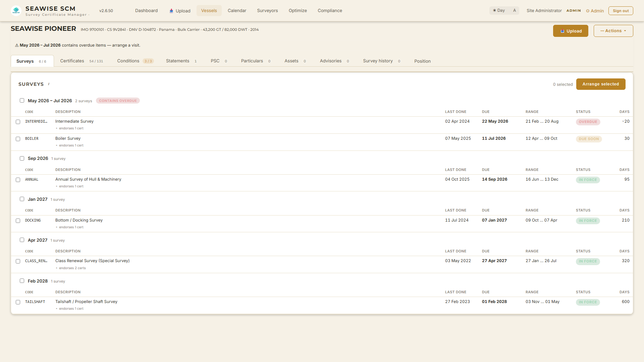Open the Calendar page
Image resolution: width=644 pixels, height=362 pixels.
237,11
